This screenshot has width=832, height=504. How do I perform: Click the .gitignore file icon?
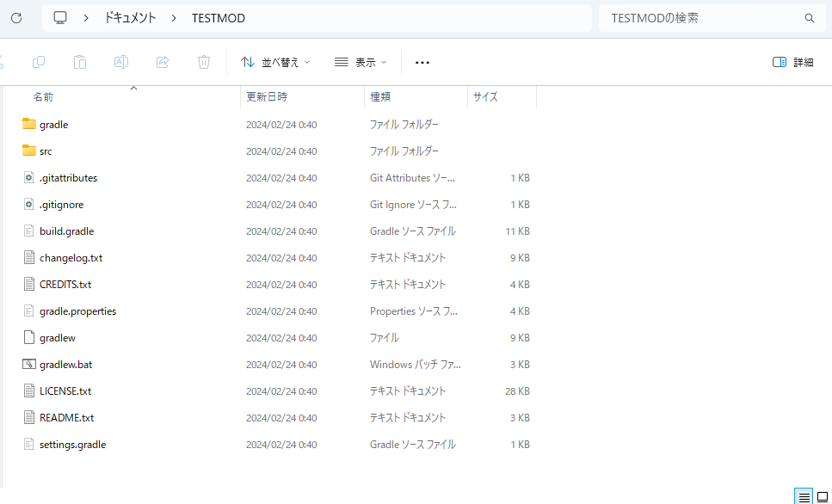[x=29, y=204]
